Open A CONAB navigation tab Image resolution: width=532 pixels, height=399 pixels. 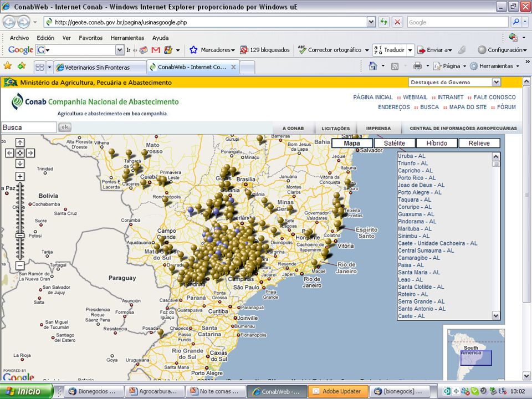click(x=293, y=128)
